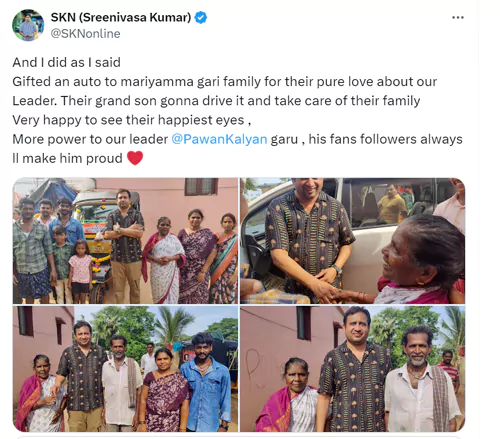
Task: Click SKN's round profile avatar
Action: point(28,25)
